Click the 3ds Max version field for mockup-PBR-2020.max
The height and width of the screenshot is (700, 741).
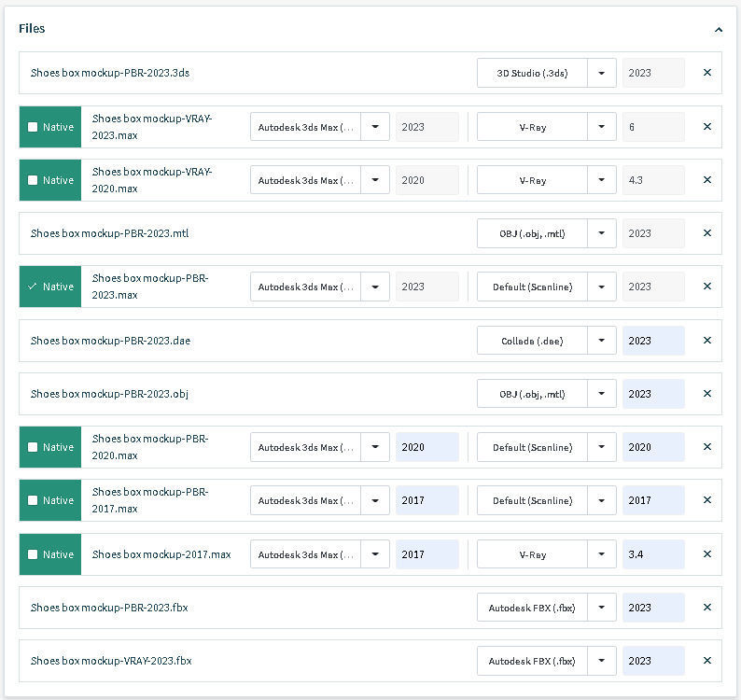coord(426,447)
